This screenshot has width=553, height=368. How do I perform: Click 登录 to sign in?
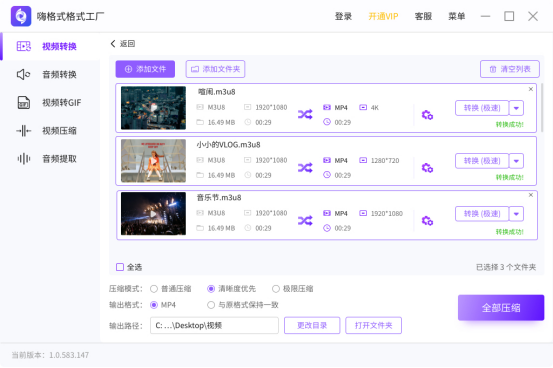pyautogui.click(x=343, y=16)
